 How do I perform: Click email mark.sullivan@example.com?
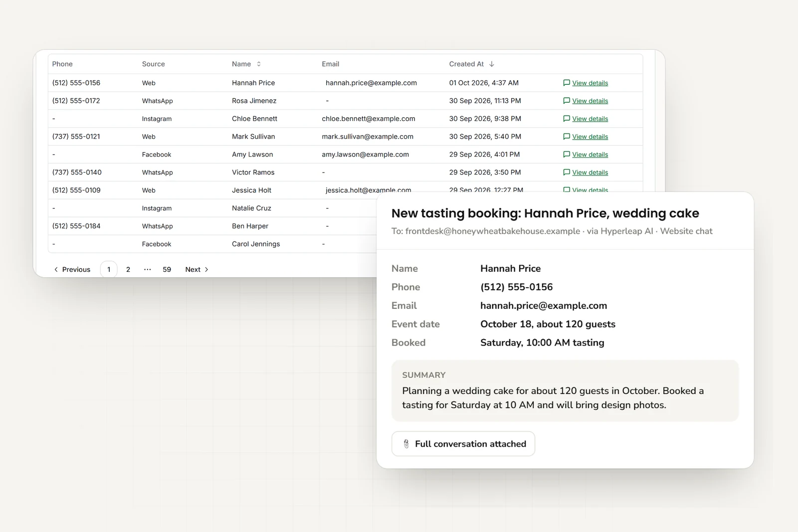click(x=368, y=137)
